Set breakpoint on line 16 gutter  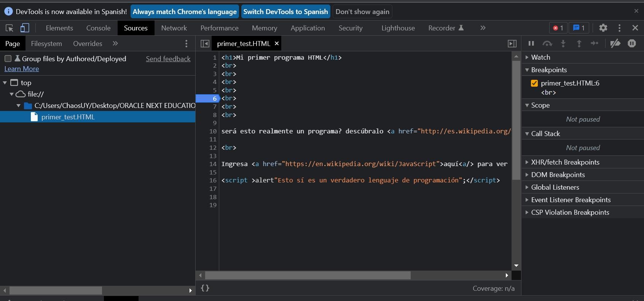coord(212,180)
